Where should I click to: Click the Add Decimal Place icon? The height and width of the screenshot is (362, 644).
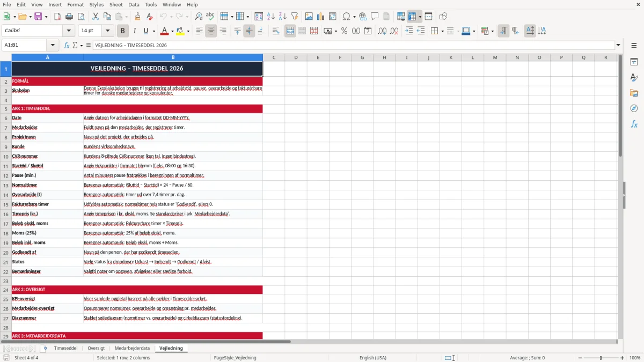pyautogui.click(x=382, y=31)
